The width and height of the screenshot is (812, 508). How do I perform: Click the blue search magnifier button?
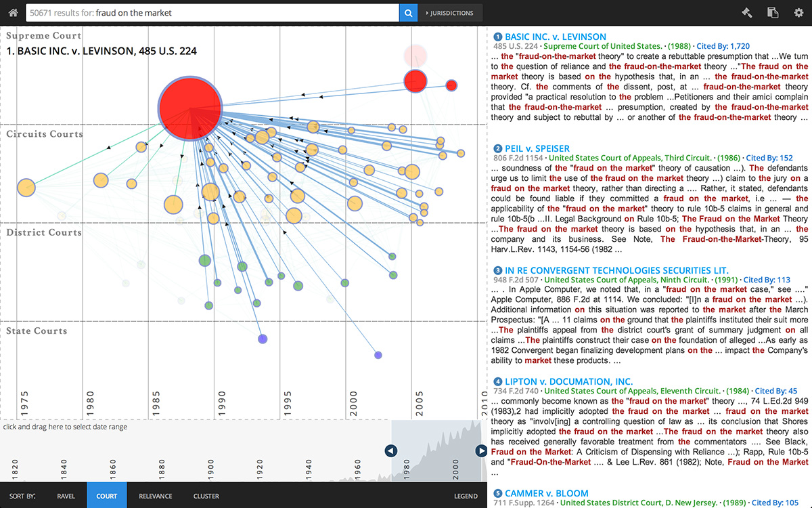(x=408, y=13)
